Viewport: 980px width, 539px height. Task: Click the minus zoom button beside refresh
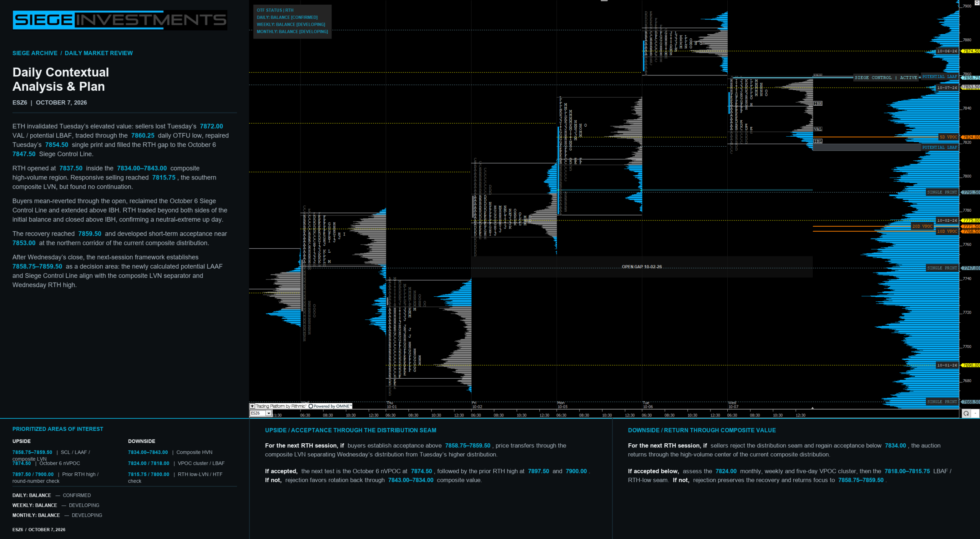tap(975, 413)
